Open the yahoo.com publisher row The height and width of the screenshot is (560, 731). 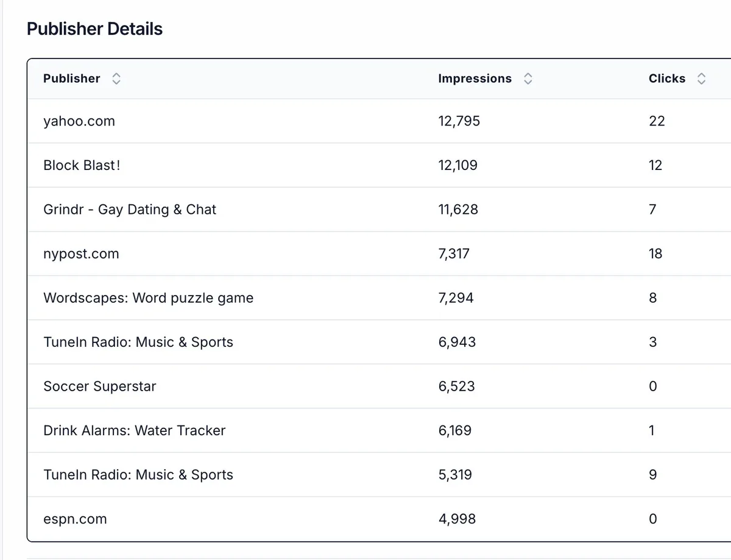pyautogui.click(x=79, y=121)
